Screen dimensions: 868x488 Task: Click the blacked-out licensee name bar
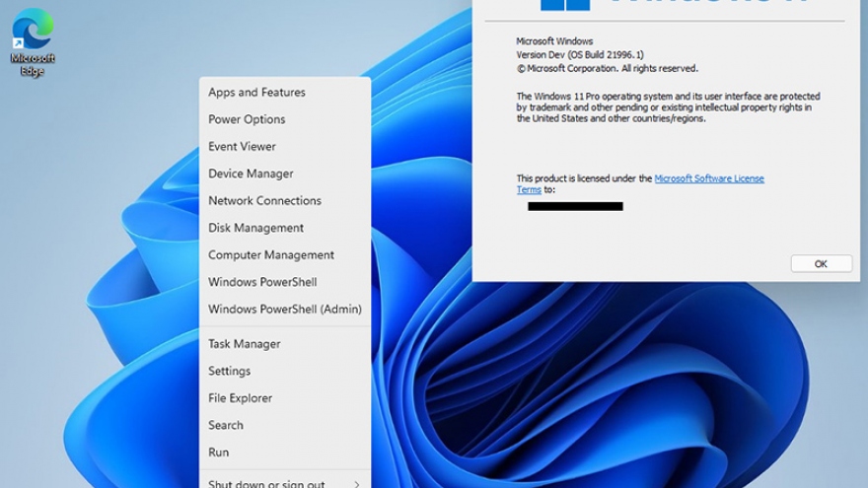point(575,206)
